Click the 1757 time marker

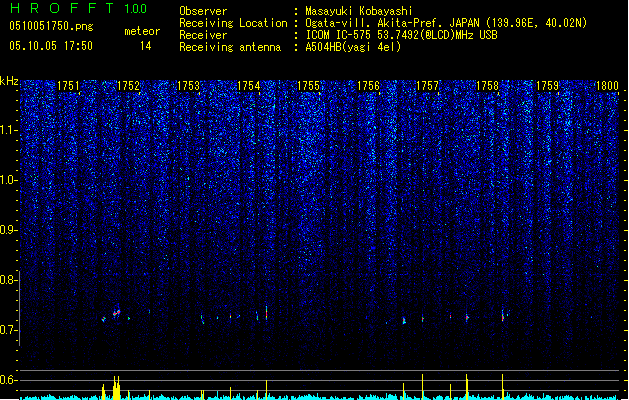coord(428,86)
